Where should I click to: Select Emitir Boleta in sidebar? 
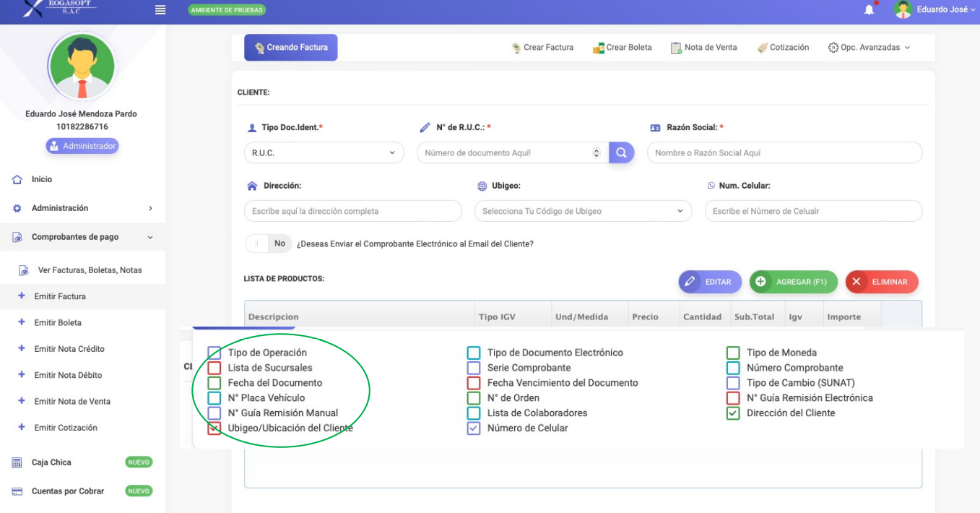(58, 323)
